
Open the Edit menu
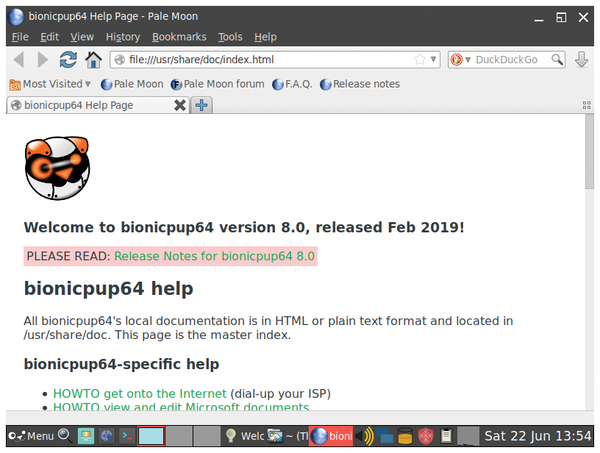49,37
